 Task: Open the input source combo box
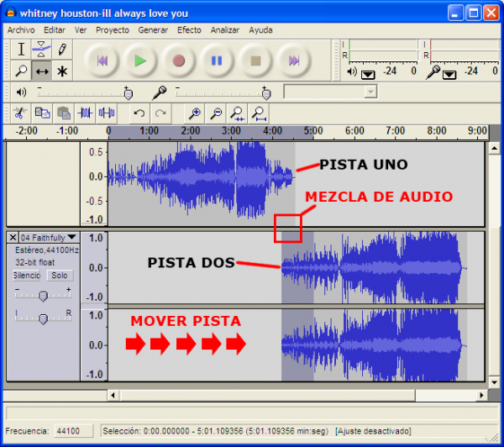[x=330, y=92]
